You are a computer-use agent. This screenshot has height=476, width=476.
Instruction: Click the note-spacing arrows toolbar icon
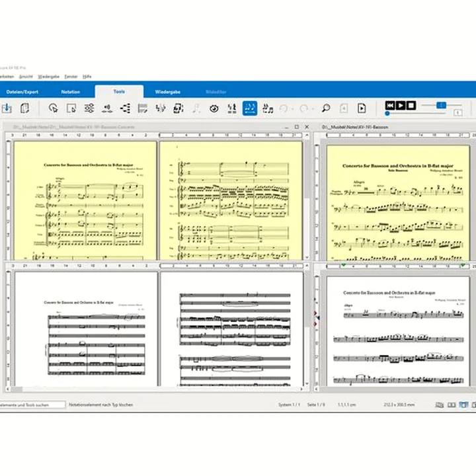[x=232, y=108]
